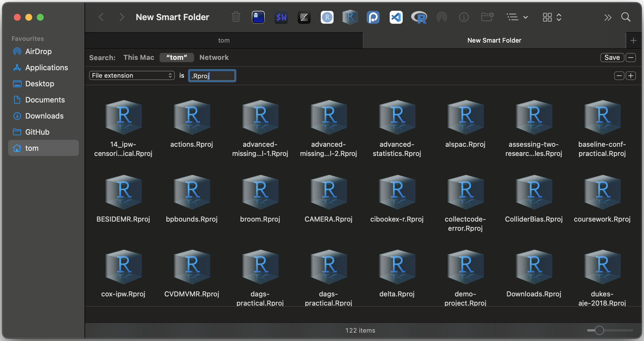Select coursework.Rproj file name

tap(602, 219)
